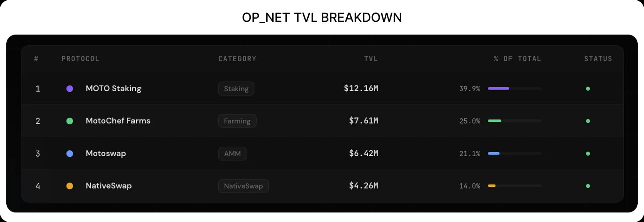Click the orange NativeSwap protocol dot

click(x=70, y=186)
